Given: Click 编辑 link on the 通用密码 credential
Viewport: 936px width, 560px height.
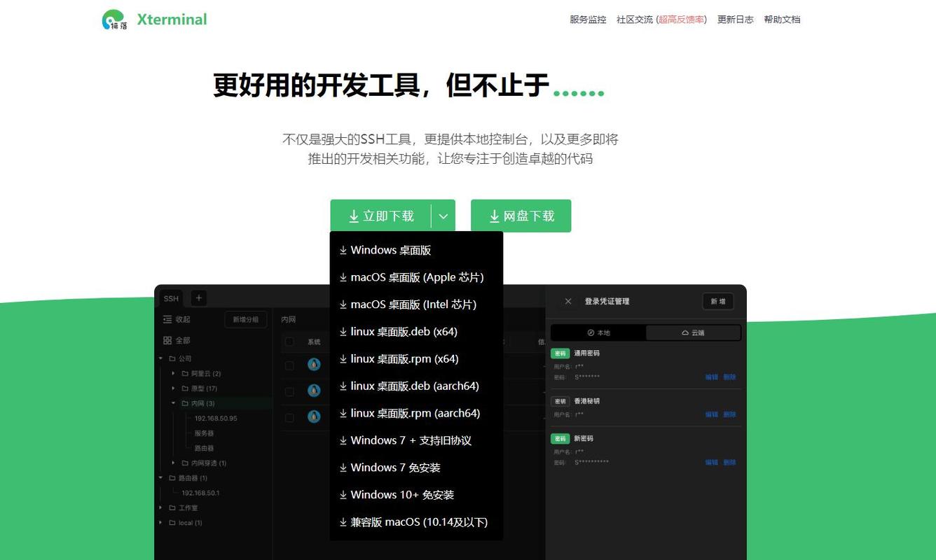Looking at the screenshot, I should [710, 377].
